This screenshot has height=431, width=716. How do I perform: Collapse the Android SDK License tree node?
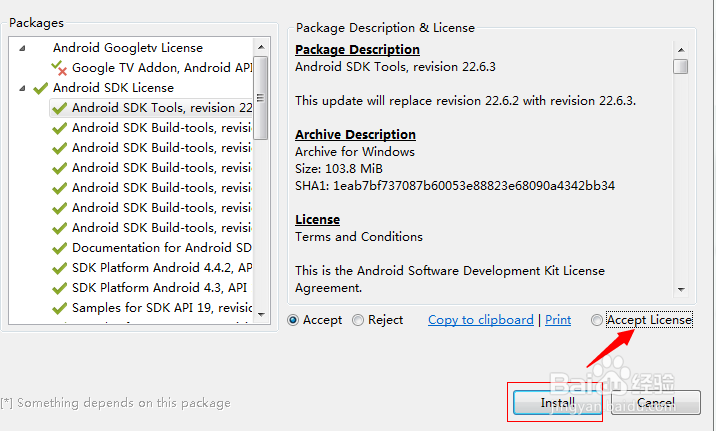22,88
